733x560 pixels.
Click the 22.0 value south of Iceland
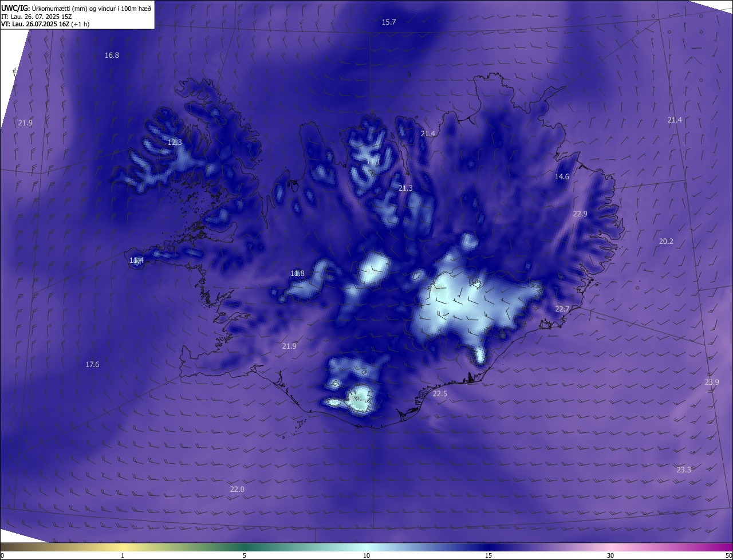(237, 490)
